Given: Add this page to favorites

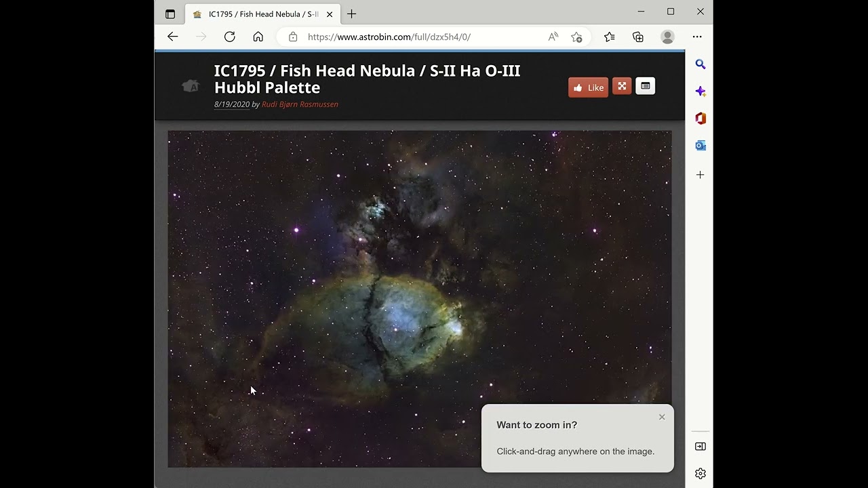Looking at the screenshot, I should pyautogui.click(x=576, y=37).
